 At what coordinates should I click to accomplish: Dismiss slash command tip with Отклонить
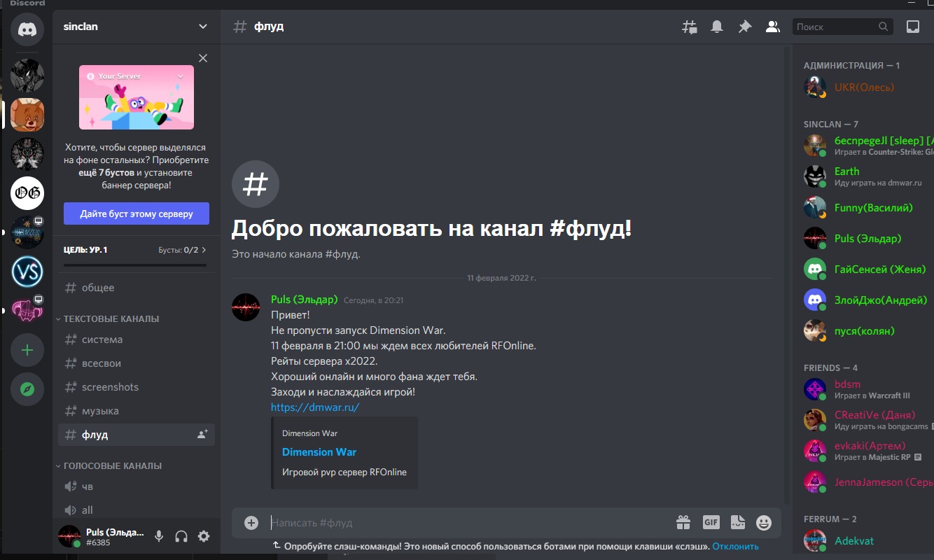point(735,547)
